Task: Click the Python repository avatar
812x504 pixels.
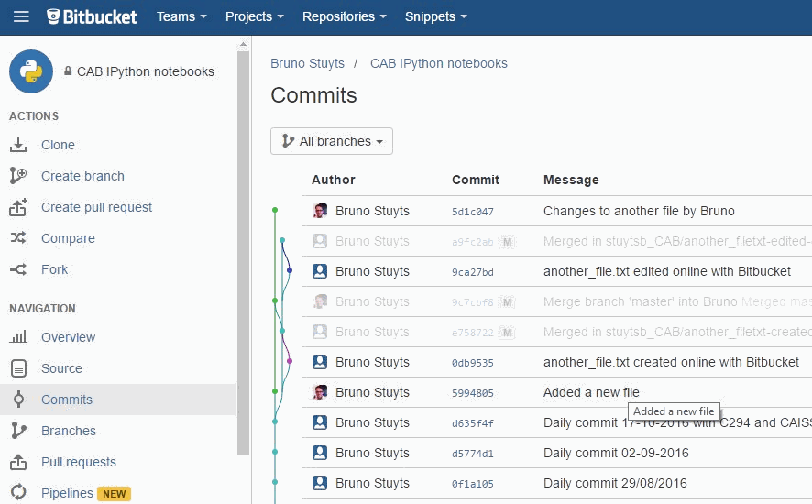Action: coord(31,71)
